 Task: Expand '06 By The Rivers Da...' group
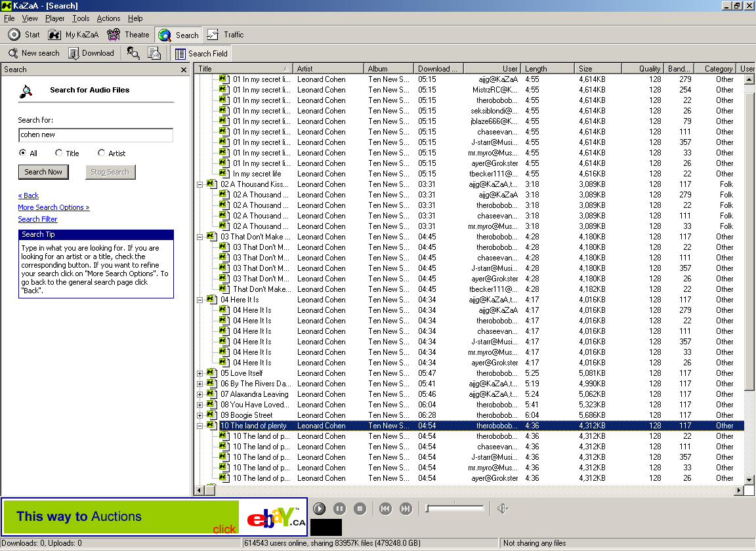199,384
